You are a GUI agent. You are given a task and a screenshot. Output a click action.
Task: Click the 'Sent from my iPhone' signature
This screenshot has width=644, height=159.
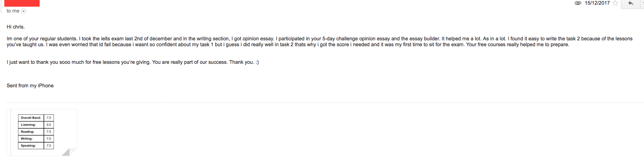(x=30, y=86)
